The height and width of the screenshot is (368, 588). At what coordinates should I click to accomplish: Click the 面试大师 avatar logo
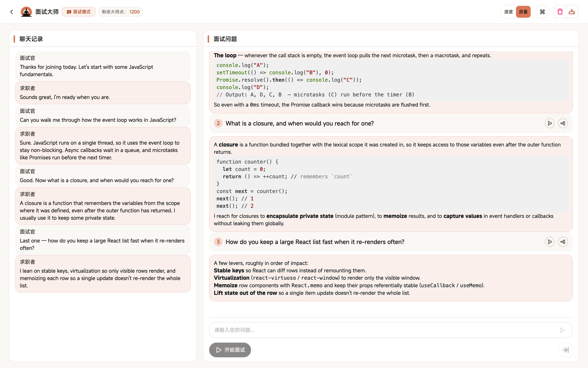26,12
